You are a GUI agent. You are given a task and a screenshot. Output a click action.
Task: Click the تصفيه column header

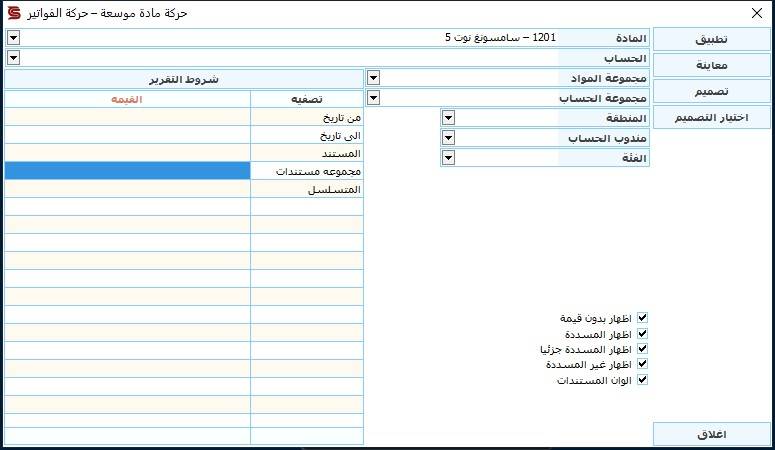coord(307,99)
